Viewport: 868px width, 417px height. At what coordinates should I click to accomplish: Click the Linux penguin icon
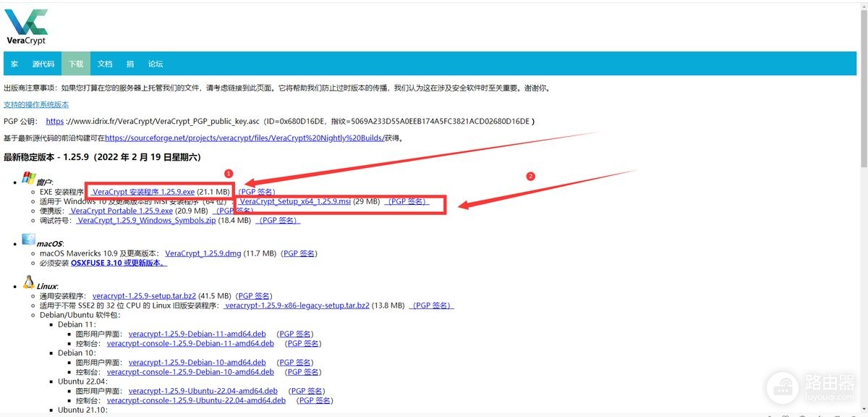(29, 282)
